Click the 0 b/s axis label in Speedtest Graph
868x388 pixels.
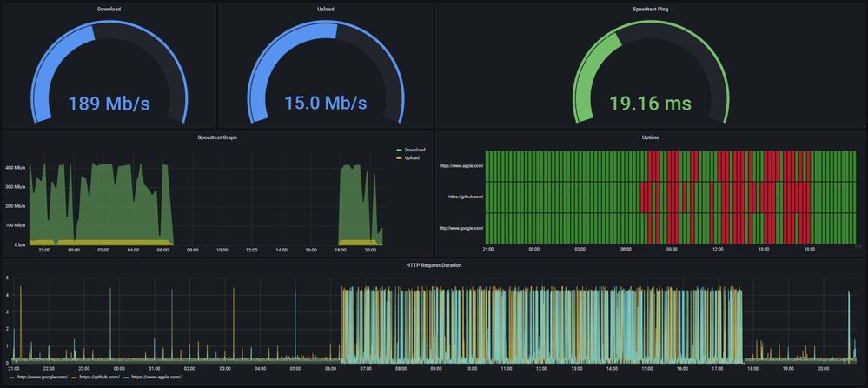18,244
